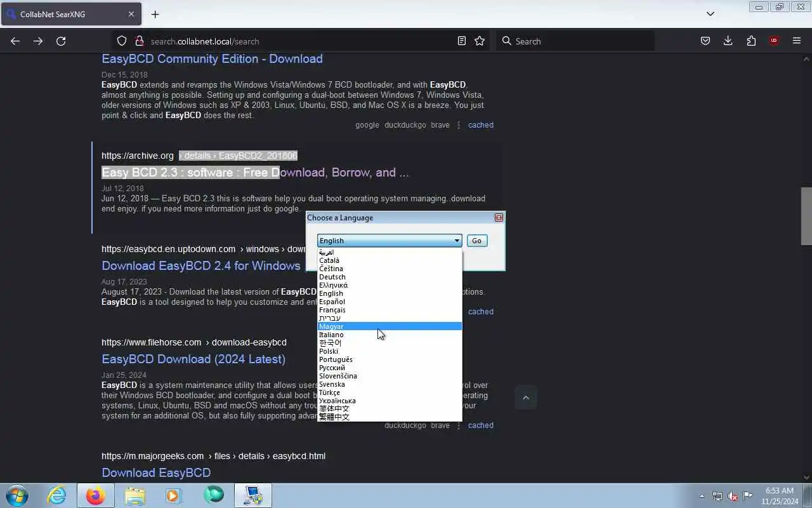Select Türkçe from language list

(390, 392)
